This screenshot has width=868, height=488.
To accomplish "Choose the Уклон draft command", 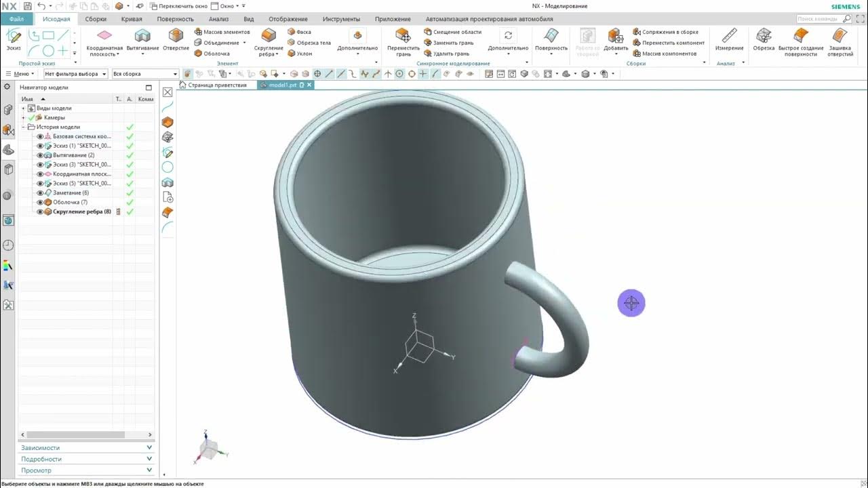I will coord(300,54).
